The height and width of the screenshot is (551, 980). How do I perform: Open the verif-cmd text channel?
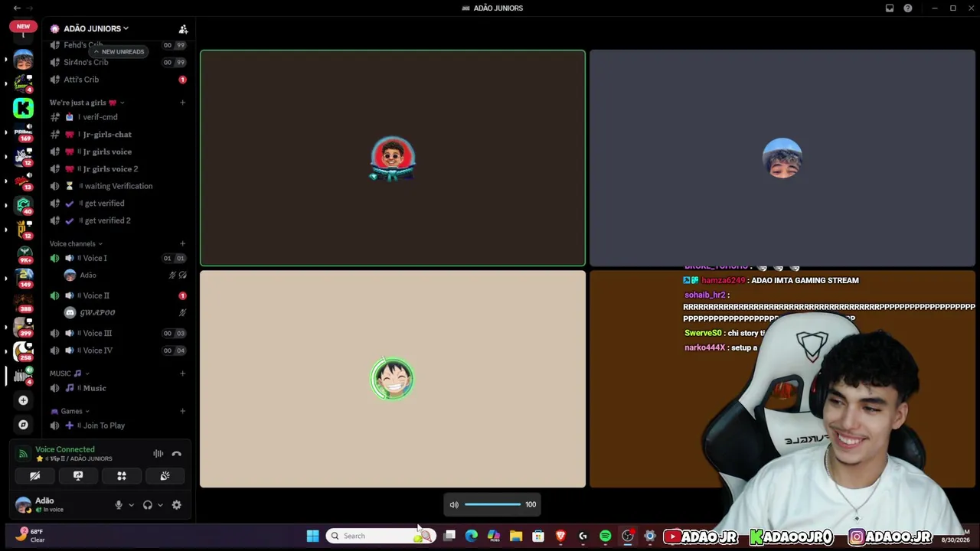point(118,117)
